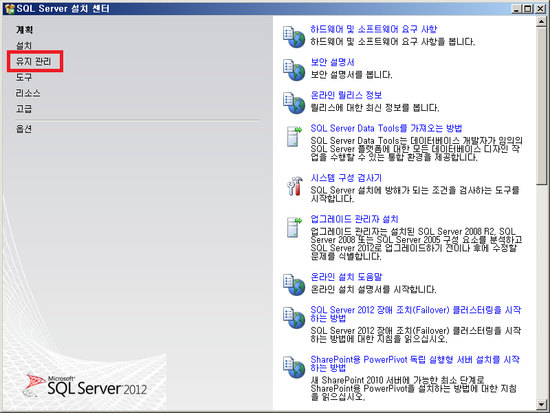Select 계획 in the left navigation
The height and width of the screenshot is (413, 550).
click(x=24, y=30)
